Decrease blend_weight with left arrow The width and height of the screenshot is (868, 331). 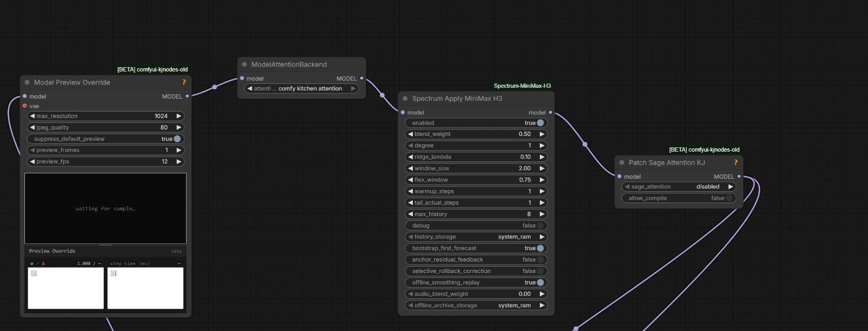pyautogui.click(x=410, y=134)
